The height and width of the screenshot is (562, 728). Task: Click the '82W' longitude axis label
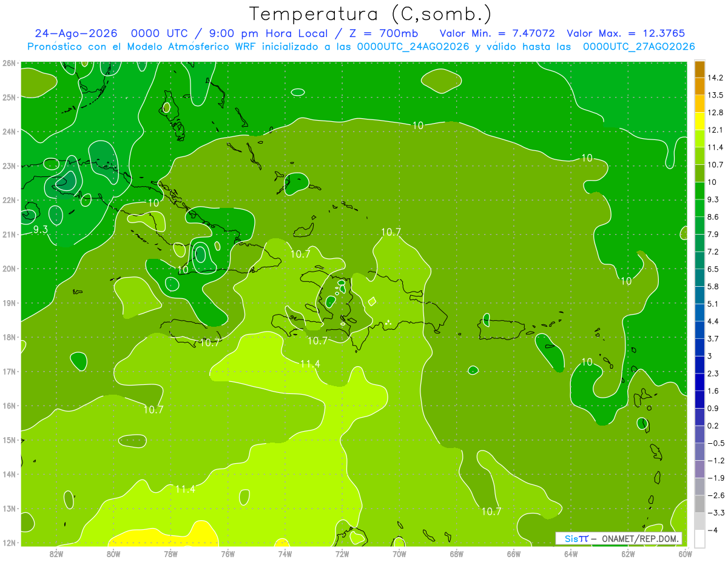(56, 554)
